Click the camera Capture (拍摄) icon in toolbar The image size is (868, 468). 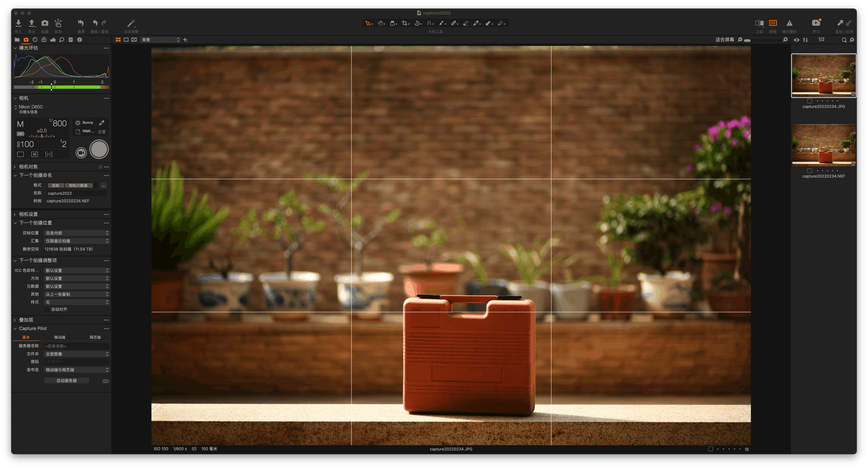click(x=45, y=23)
